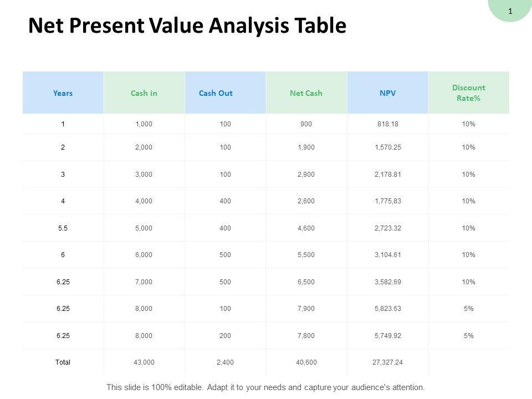Select the Net Cash total 40,600
The width and height of the screenshot is (532, 399).
306,362
